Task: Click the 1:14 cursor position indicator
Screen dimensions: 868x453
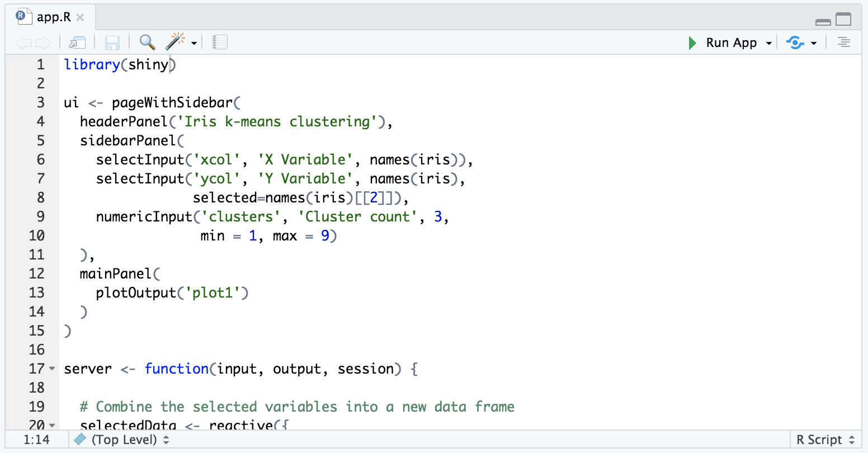Action: tap(36, 440)
